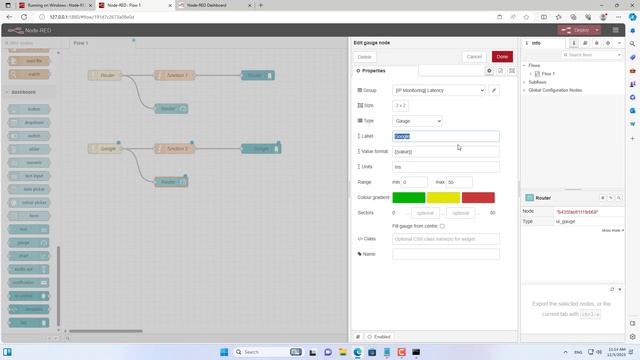The width and height of the screenshot is (640, 360).
Task: Pick the green colour gradient swatch
Action: 409,198
